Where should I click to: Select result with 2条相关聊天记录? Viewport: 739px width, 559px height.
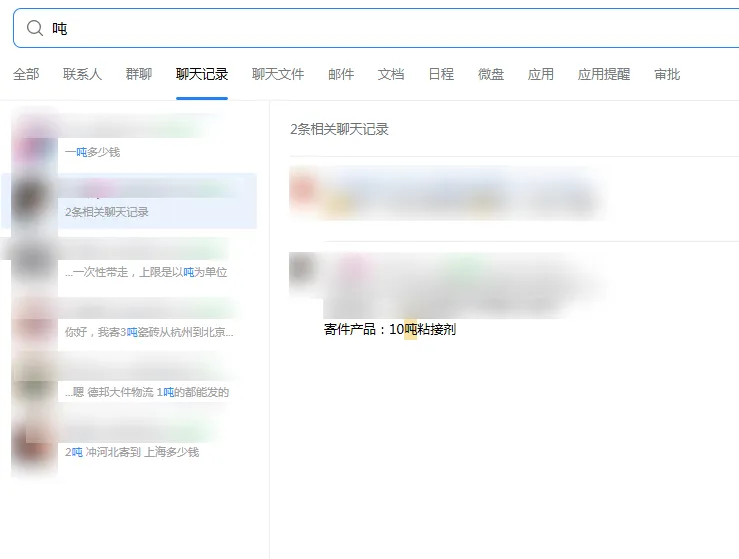[129, 201]
